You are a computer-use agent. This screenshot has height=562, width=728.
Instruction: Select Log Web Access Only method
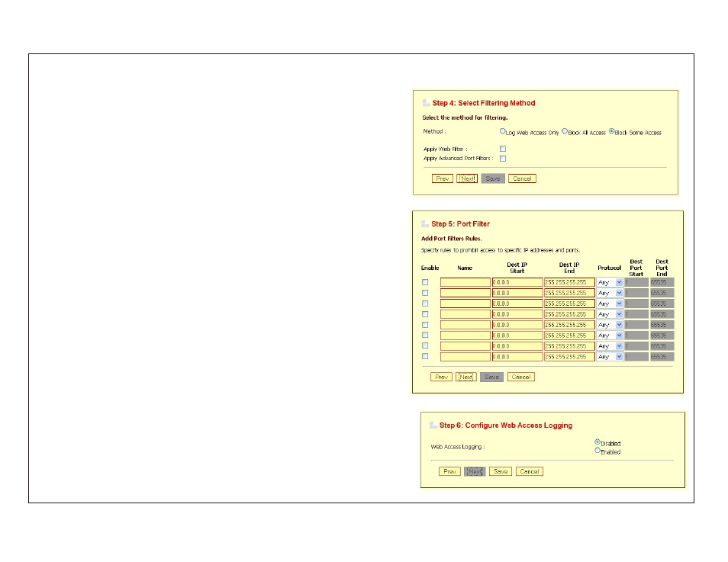(502, 131)
